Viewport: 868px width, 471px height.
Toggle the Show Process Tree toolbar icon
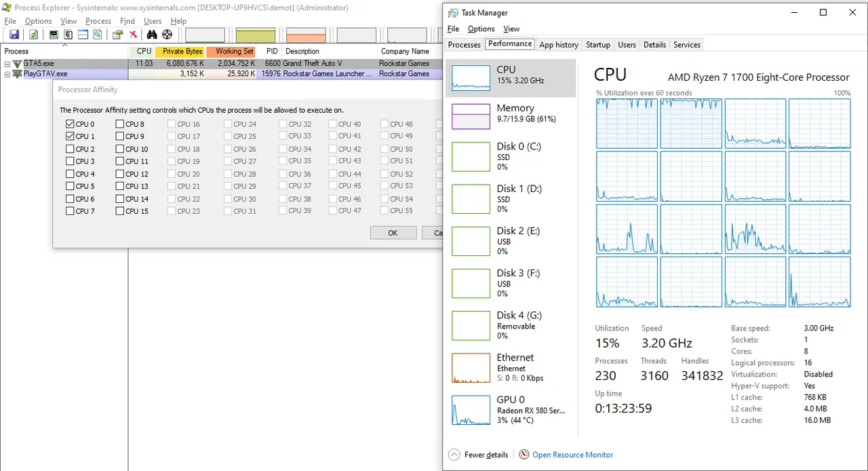[x=68, y=35]
